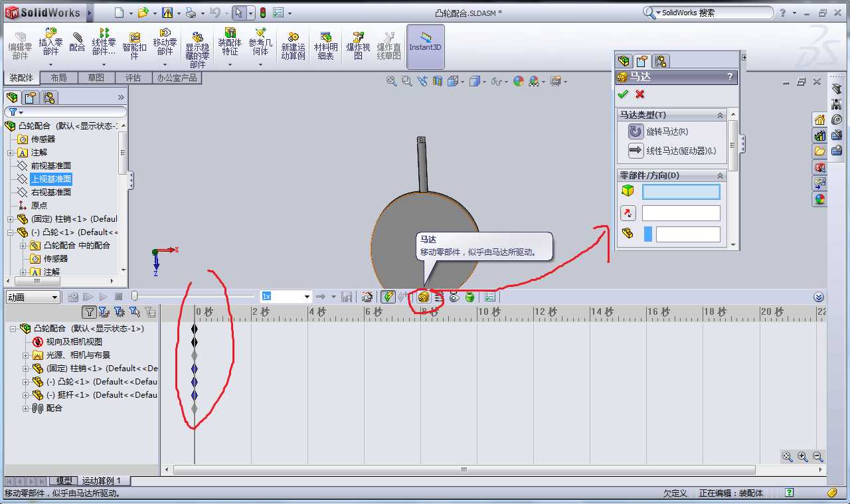Select 前视基准面 in the feature tree
850x504 pixels.
[50, 166]
